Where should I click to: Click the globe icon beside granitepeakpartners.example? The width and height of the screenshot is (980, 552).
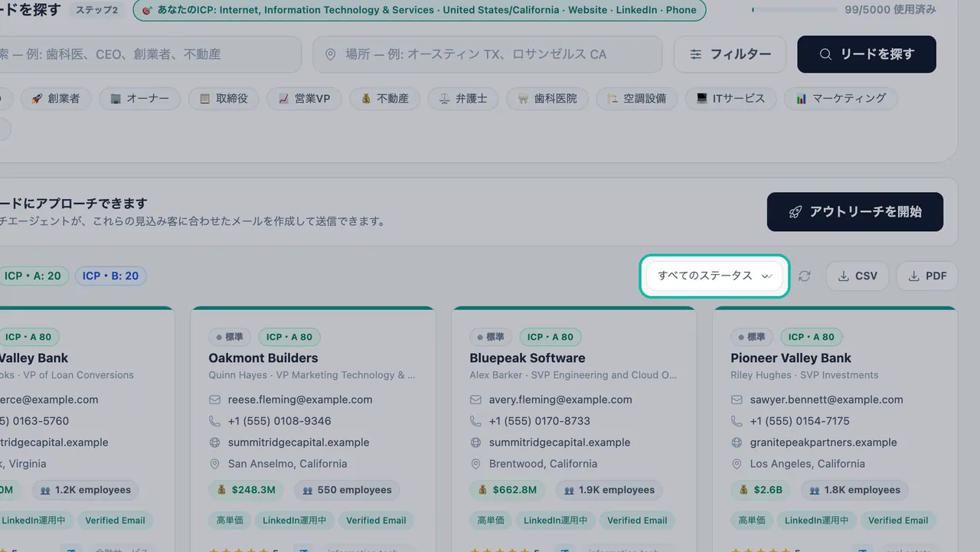pyautogui.click(x=737, y=443)
